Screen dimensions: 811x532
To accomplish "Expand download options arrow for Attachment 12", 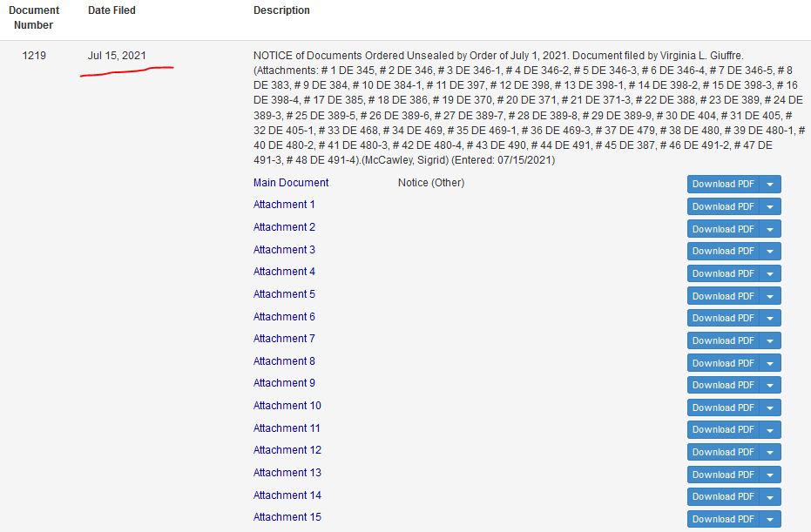I will coord(770,452).
